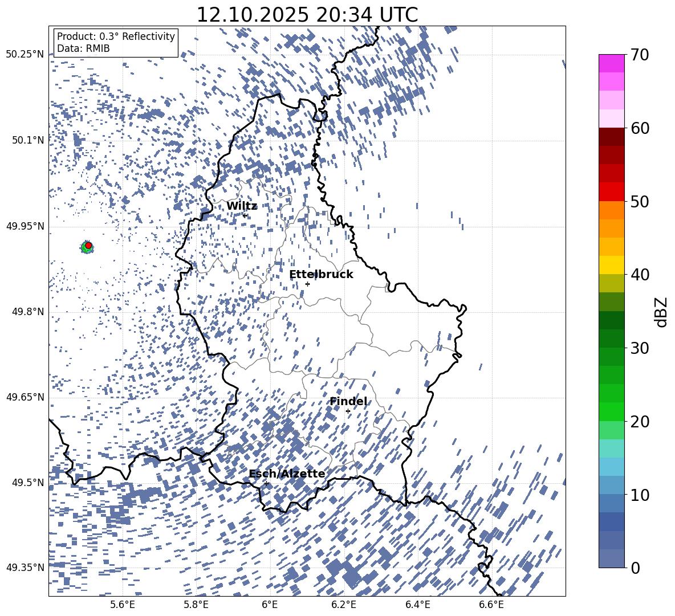675x616 pixels.
Task: Click the title text 12.10.2025 20:34 UTC
Action: pos(307,15)
